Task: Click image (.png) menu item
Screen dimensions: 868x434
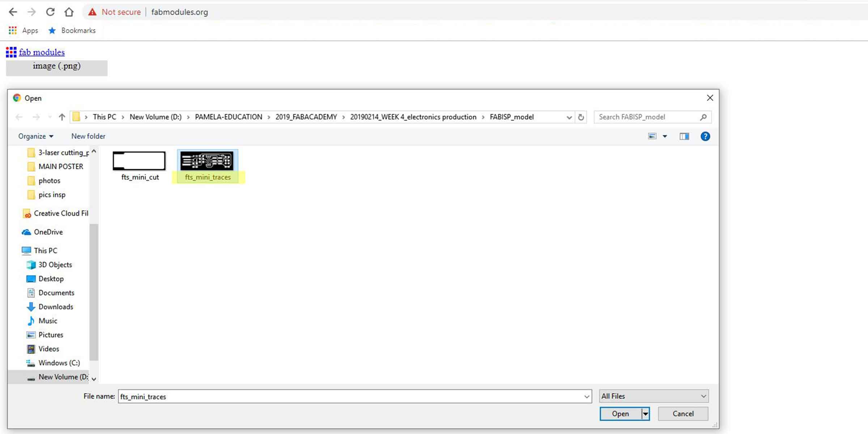Action: (57, 66)
